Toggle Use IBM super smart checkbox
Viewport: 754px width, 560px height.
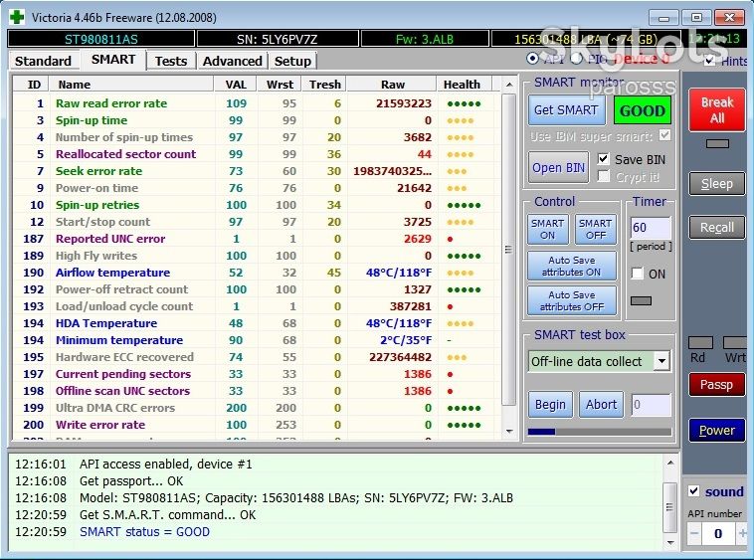coord(664,135)
